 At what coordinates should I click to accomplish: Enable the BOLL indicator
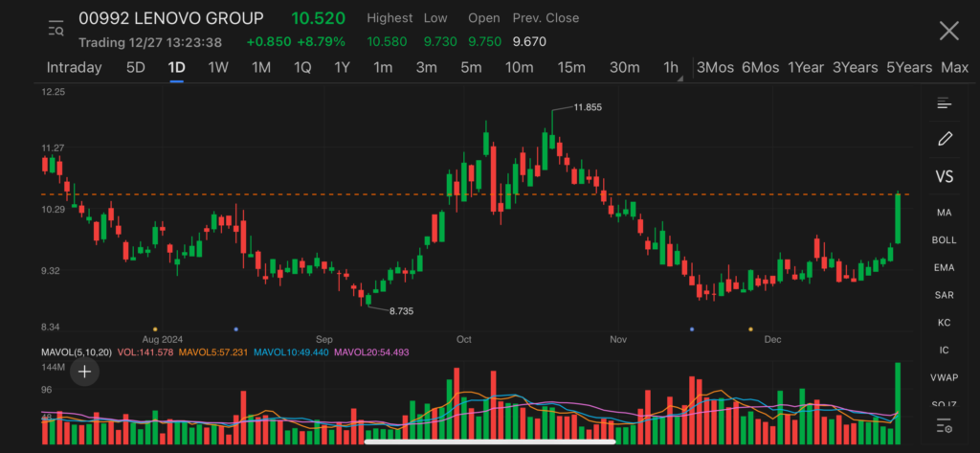[945, 239]
